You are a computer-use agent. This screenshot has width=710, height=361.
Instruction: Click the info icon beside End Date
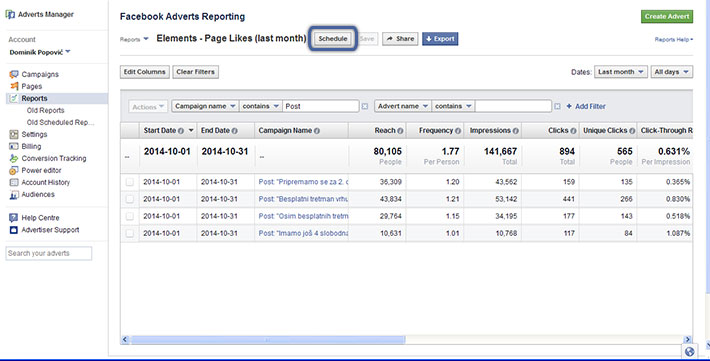click(x=235, y=131)
